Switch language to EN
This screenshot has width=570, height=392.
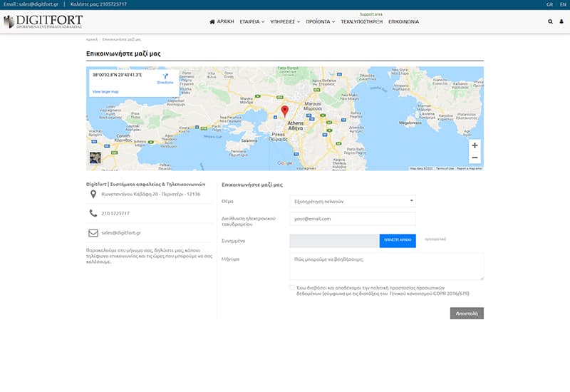click(563, 4)
